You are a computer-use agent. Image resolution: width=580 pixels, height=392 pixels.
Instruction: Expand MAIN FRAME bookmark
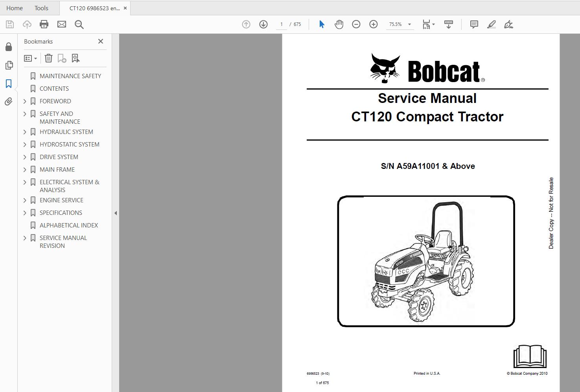click(x=25, y=170)
